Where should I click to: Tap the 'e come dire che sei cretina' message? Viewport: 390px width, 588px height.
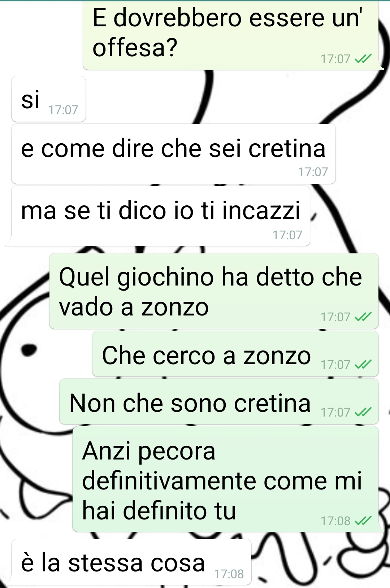tap(173, 154)
